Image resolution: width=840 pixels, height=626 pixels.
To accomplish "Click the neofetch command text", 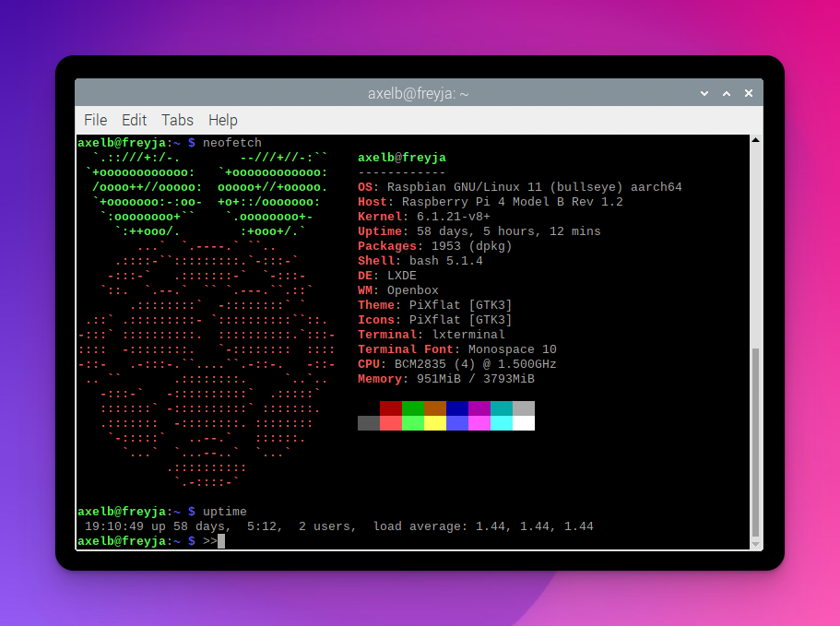I will coord(232,143).
